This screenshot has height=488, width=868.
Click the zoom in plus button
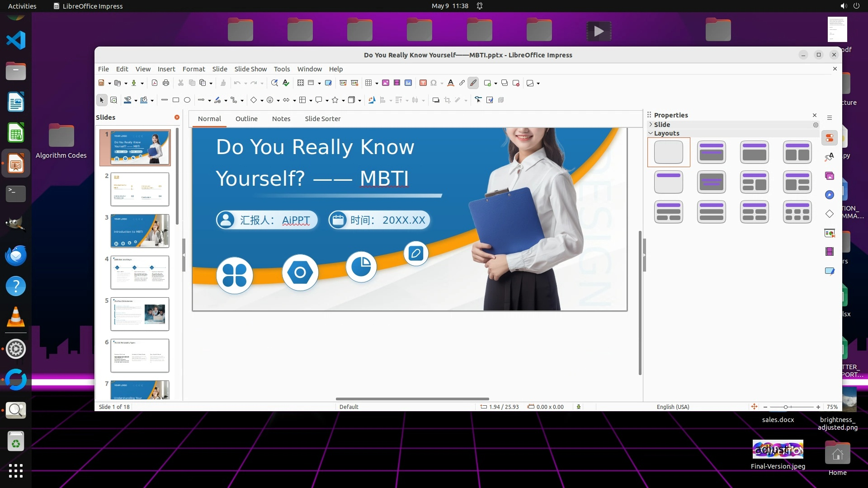pyautogui.click(x=818, y=407)
